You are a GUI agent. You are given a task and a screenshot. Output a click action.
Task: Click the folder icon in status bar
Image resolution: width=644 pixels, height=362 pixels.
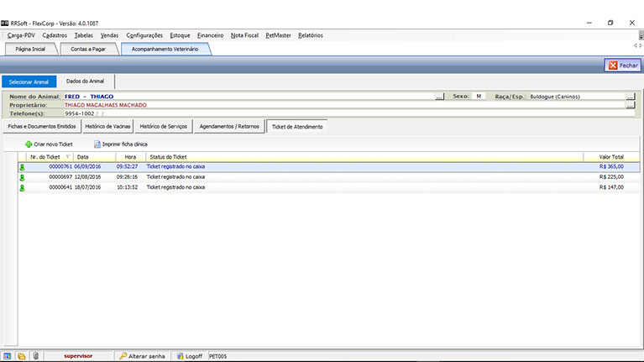[22, 356]
